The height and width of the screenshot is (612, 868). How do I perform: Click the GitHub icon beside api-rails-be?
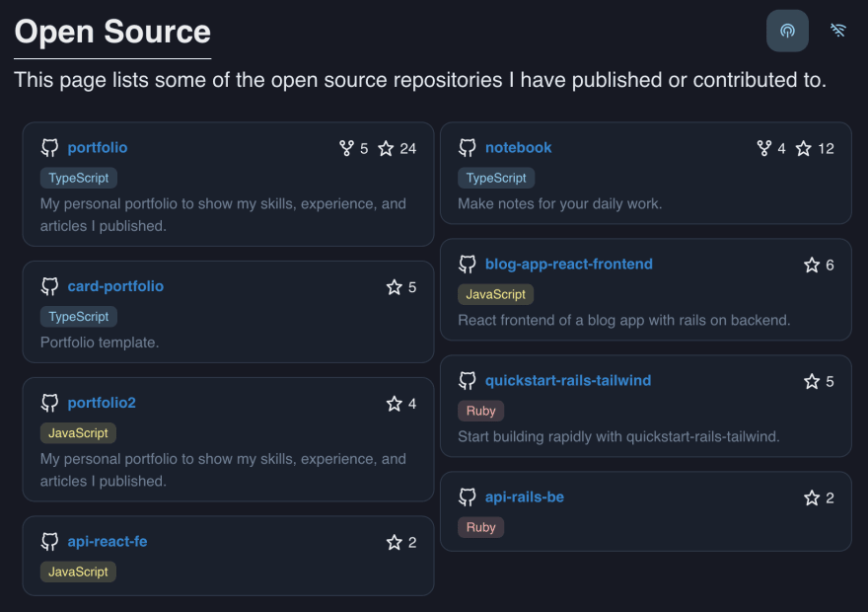tap(468, 497)
